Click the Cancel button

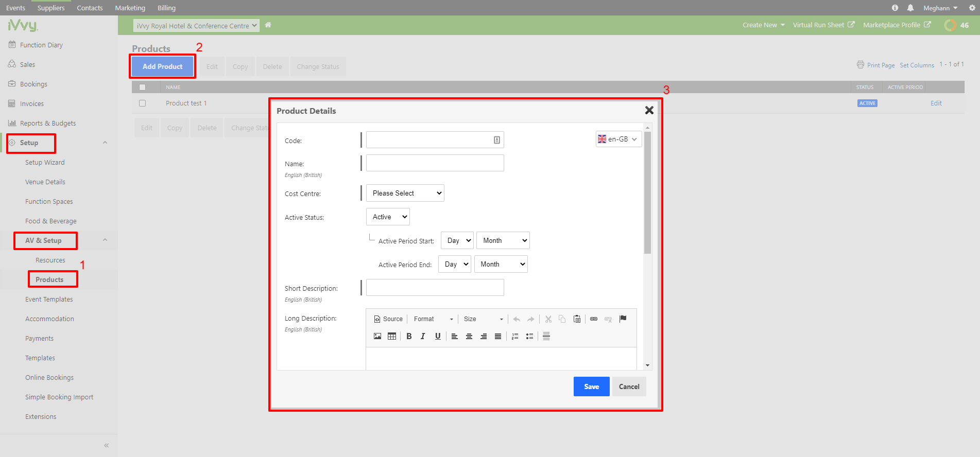tap(629, 386)
